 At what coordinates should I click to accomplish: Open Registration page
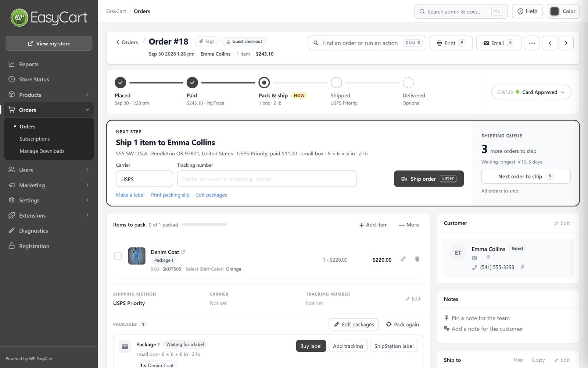coord(49,246)
